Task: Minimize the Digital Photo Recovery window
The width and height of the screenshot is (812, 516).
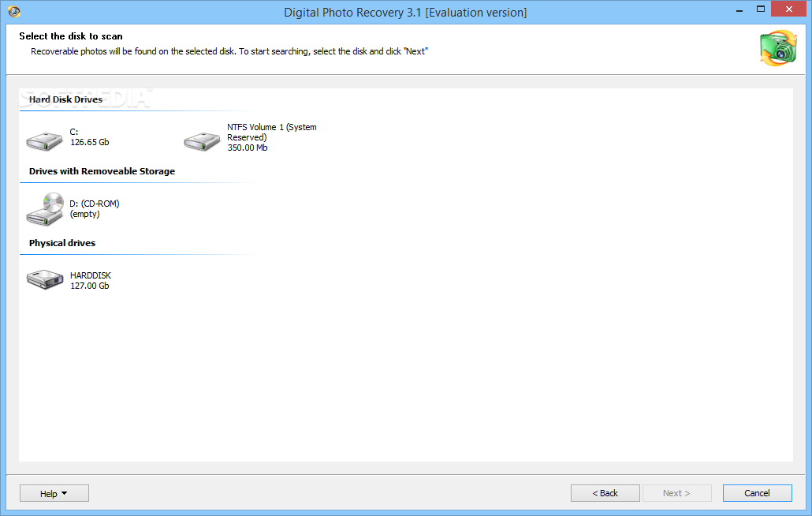Action: pyautogui.click(x=739, y=9)
